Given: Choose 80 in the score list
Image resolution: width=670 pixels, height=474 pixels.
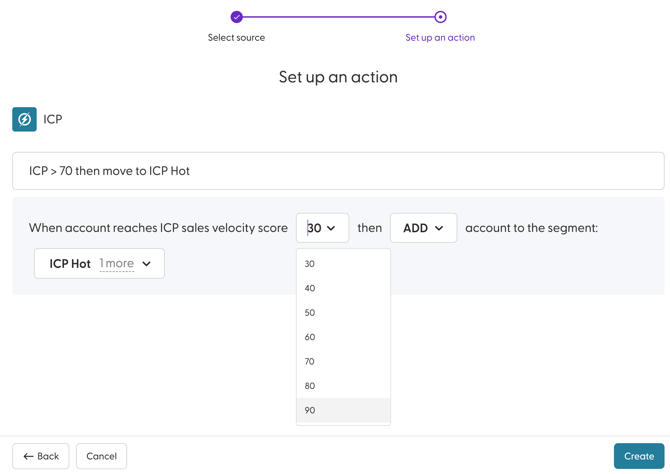Looking at the screenshot, I should pos(310,386).
